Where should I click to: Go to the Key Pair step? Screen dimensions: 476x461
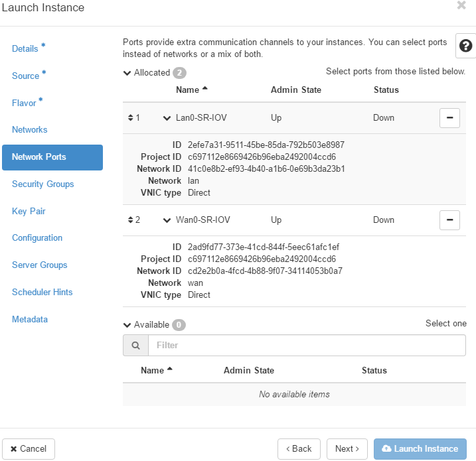pos(29,211)
